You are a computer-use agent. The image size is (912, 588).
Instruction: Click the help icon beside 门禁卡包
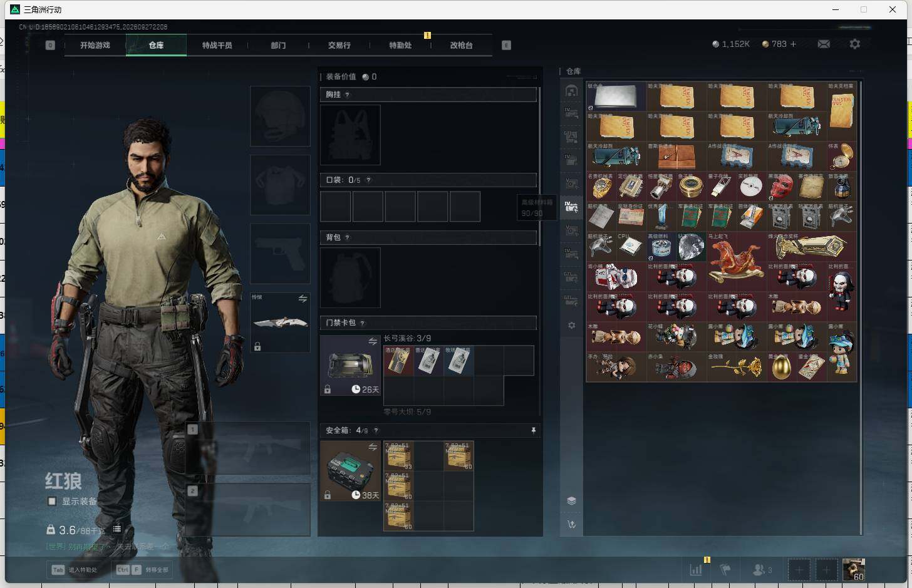click(x=362, y=323)
